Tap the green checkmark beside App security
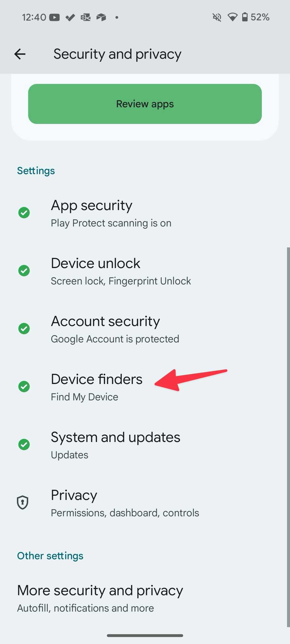 (24, 213)
